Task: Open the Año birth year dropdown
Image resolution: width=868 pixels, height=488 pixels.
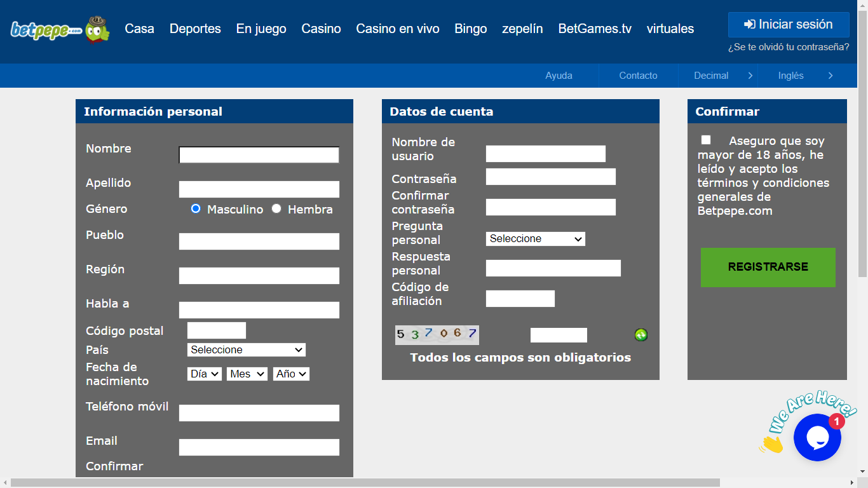Action: (x=291, y=374)
